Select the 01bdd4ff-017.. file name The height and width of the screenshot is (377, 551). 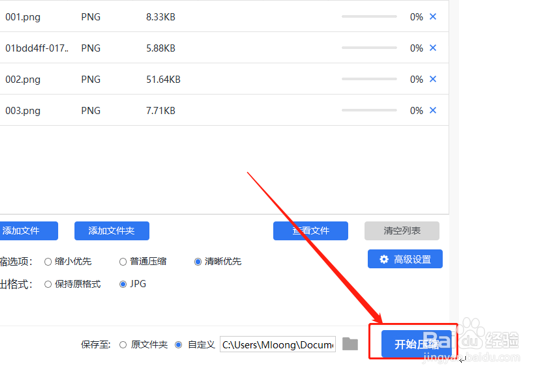(x=37, y=48)
